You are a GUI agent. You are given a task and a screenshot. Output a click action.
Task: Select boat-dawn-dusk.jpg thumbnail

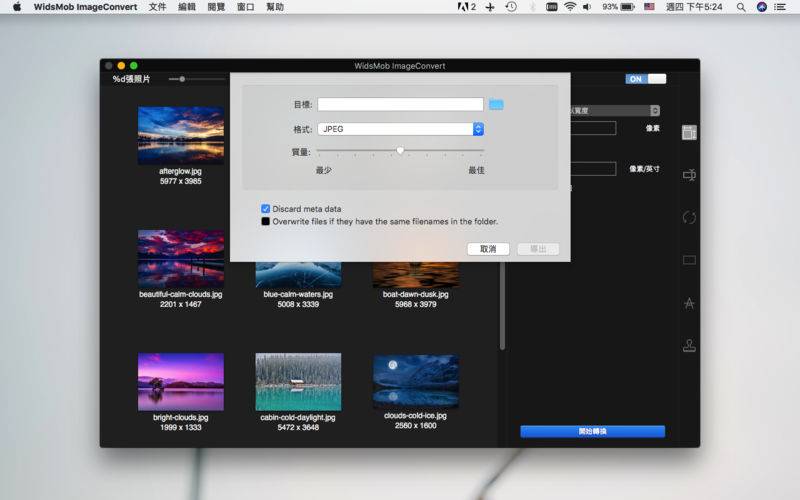416,275
